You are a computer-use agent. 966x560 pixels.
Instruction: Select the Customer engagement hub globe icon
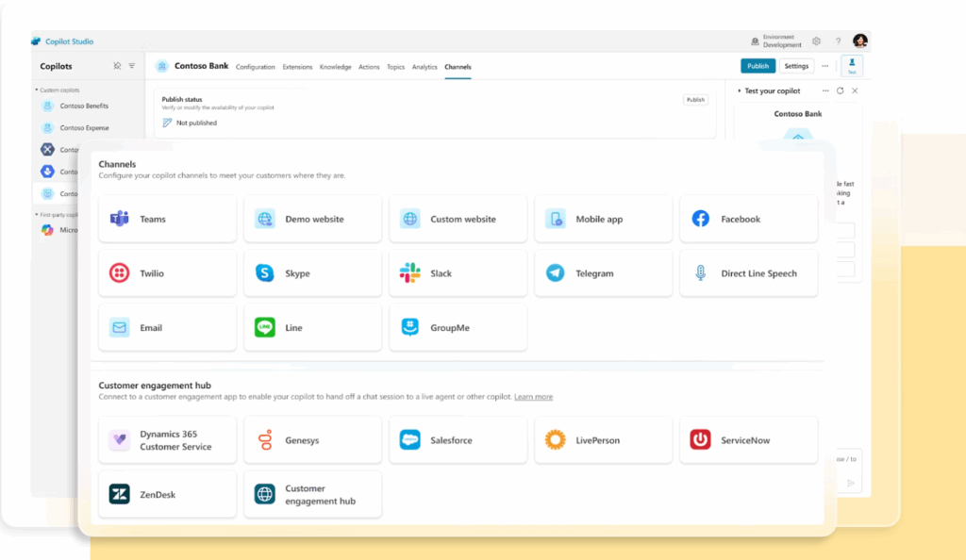pyautogui.click(x=265, y=494)
